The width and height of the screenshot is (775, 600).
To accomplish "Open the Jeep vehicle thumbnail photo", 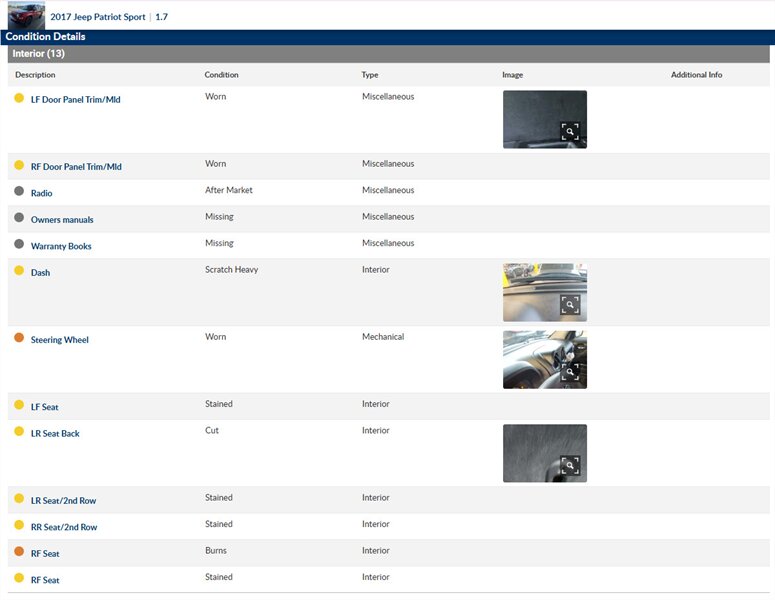I will (26, 16).
